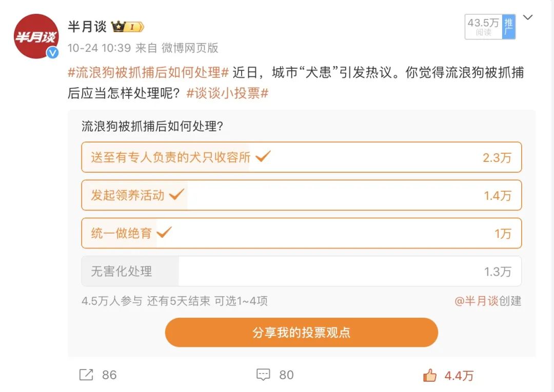Click the blue verified badge on avatar

[x=52, y=52]
